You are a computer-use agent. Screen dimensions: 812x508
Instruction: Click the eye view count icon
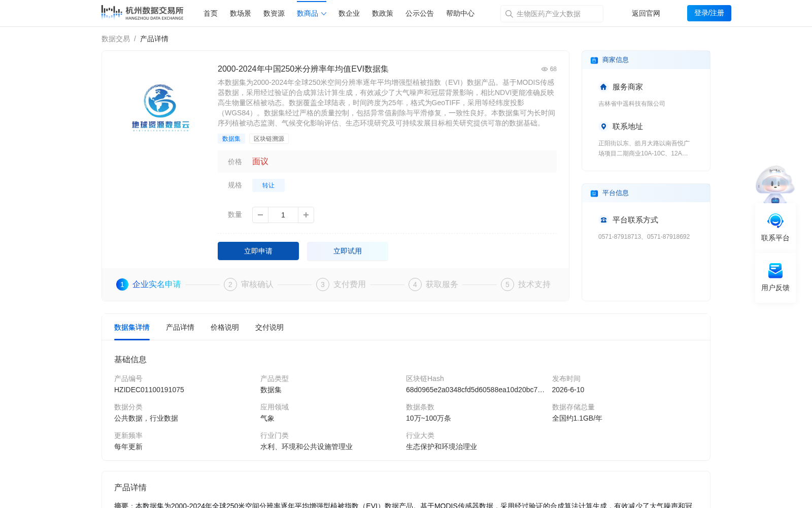[x=545, y=69]
